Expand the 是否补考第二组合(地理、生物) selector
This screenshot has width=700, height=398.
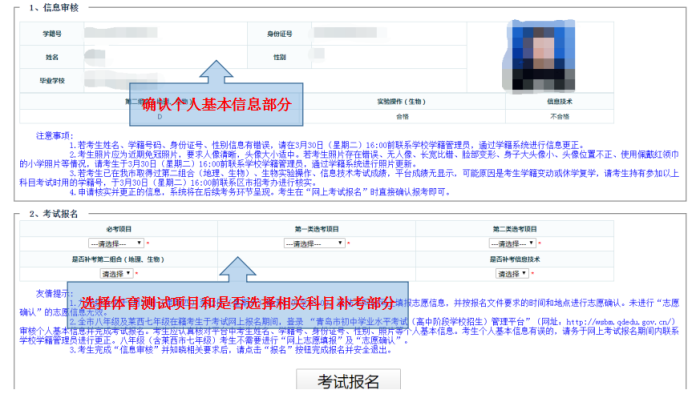click(116, 274)
